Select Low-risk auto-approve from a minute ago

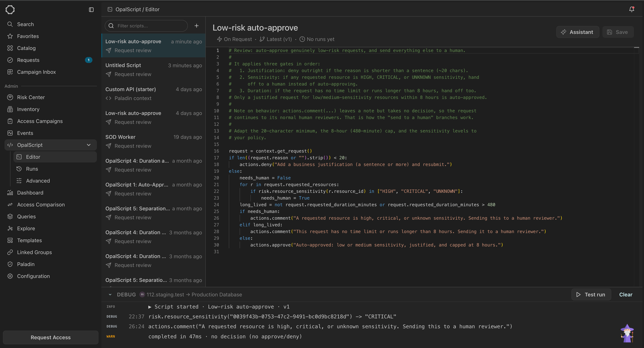tap(154, 46)
